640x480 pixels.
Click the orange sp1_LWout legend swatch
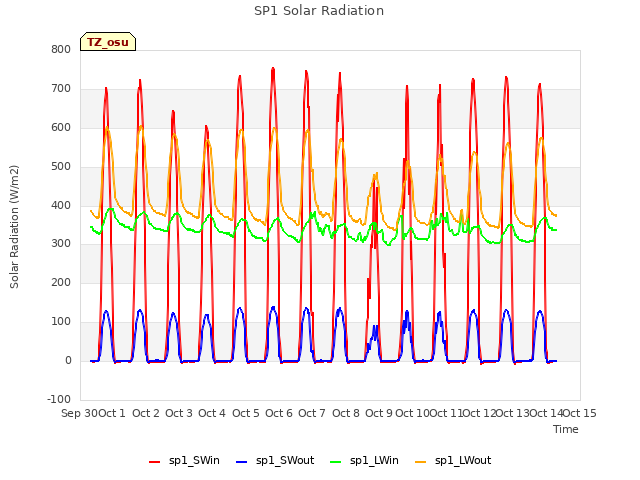pyautogui.click(x=420, y=462)
